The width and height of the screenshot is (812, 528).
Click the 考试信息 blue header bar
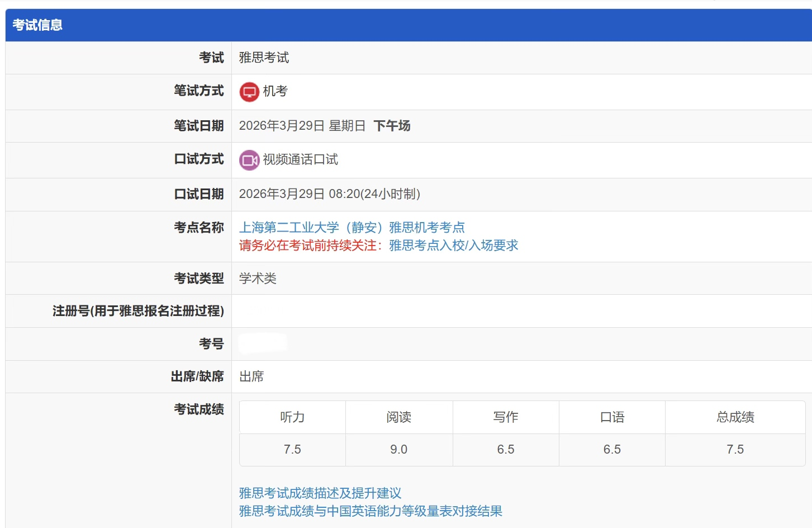point(408,25)
